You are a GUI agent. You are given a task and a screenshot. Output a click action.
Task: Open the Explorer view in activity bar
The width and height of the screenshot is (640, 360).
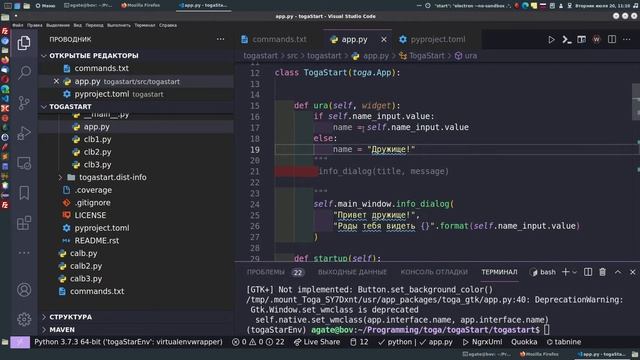point(24,43)
